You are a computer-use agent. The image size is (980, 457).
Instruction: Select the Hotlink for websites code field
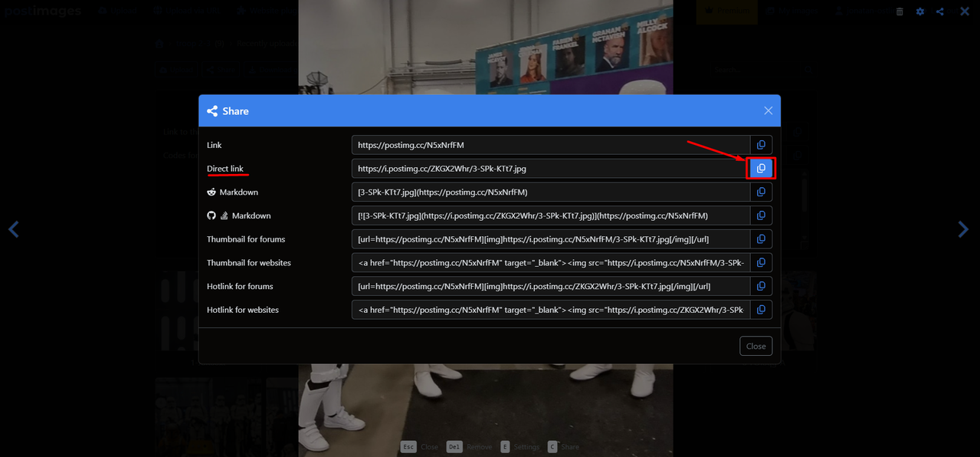click(x=551, y=310)
